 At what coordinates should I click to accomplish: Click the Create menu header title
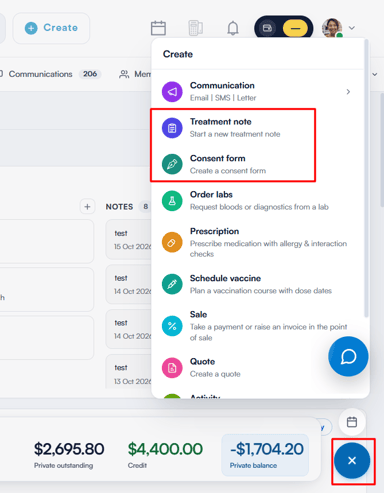tap(178, 54)
